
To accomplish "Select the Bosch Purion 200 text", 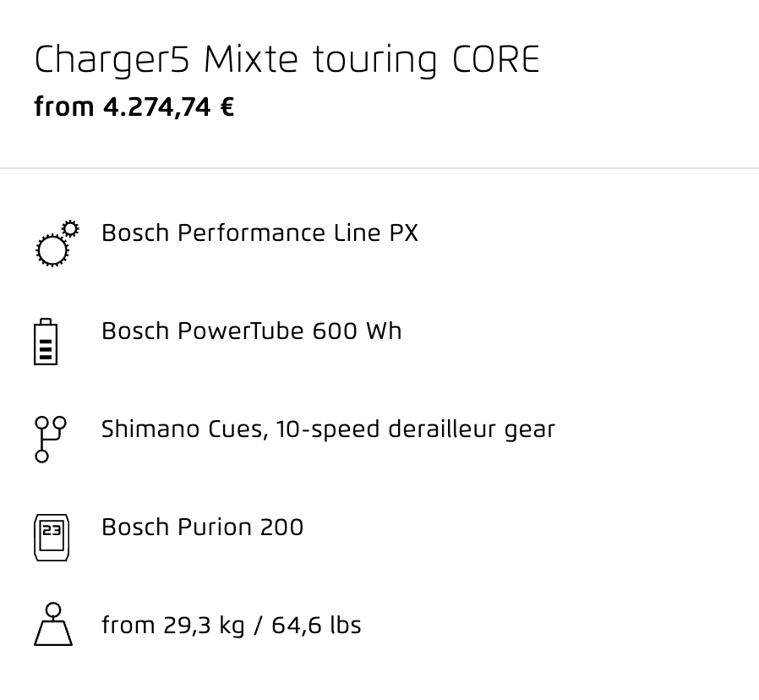I will coord(202,528).
